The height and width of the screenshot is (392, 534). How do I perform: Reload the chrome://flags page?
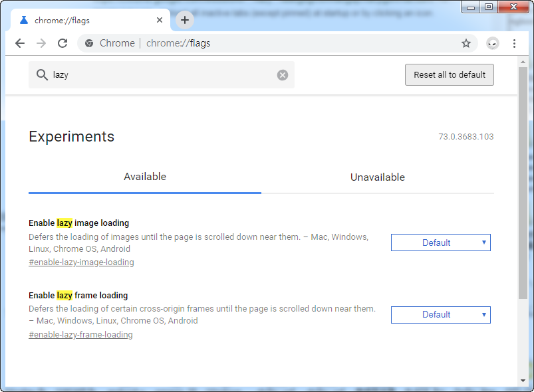pos(63,43)
